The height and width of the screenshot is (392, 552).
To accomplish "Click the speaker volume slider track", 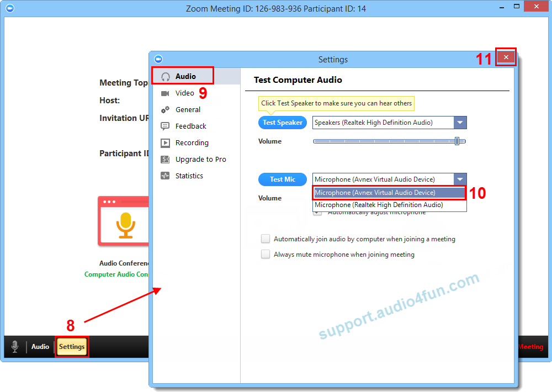I will click(389, 141).
